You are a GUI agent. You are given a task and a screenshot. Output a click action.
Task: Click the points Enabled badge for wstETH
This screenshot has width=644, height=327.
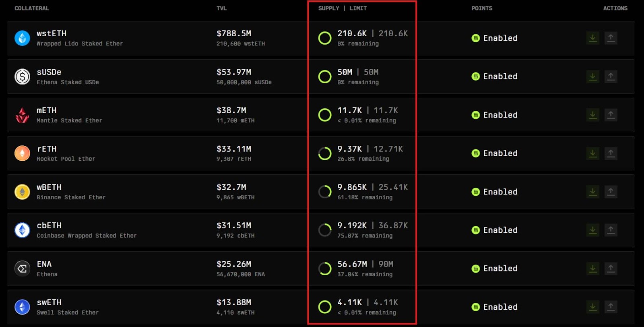(x=495, y=38)
